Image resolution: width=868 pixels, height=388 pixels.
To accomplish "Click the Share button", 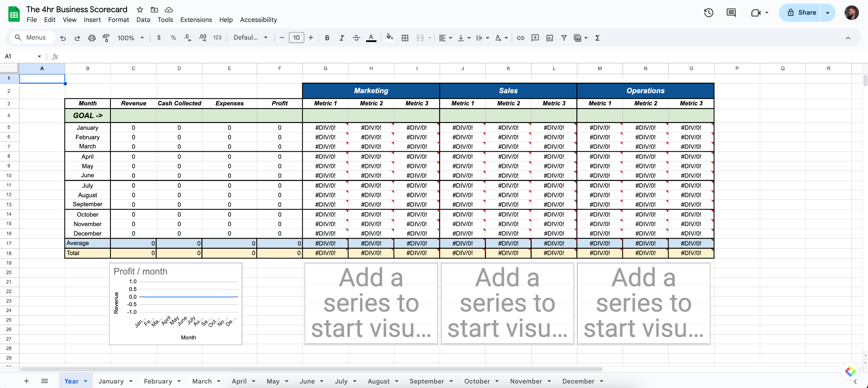I will pos(802,13).
